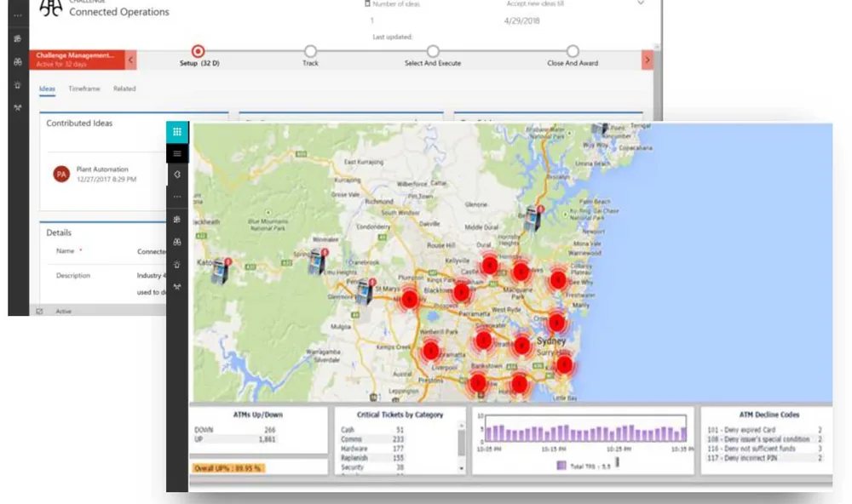This screenshot has width=852, height=504.
Task: Select the Setup (32 D) stage circle
Action: 199,51
